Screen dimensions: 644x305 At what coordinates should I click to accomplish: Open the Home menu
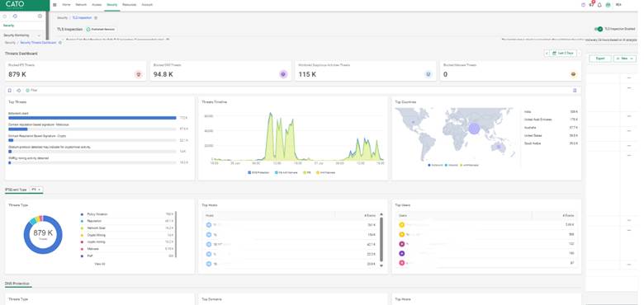(x=66, y=5)
